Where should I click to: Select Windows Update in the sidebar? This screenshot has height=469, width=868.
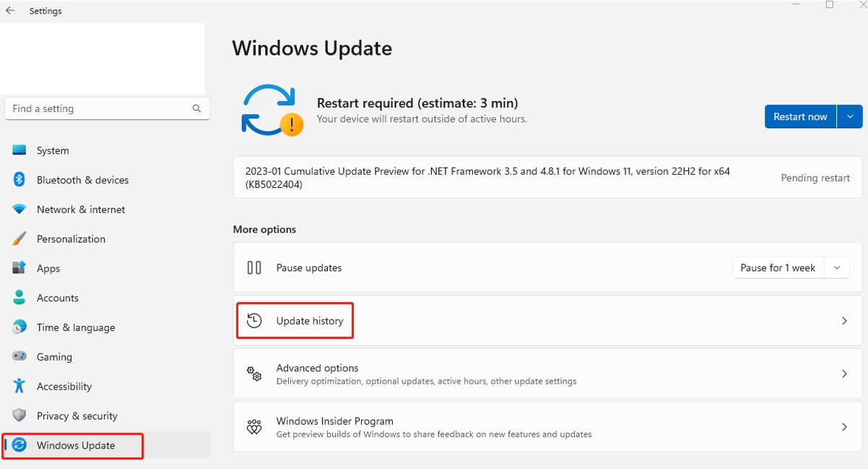pos(75,445)
